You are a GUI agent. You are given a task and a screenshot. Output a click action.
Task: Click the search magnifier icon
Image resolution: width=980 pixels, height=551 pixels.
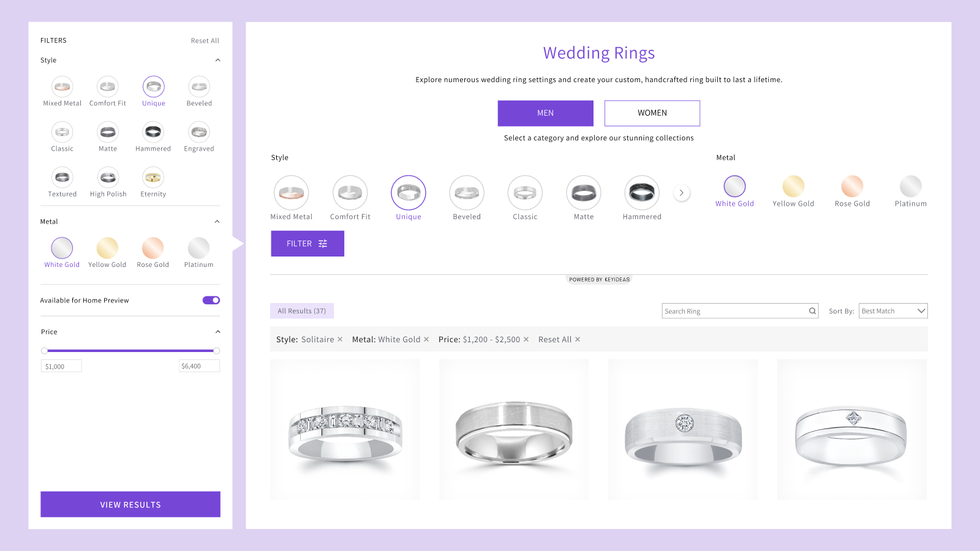pos(812,311)
